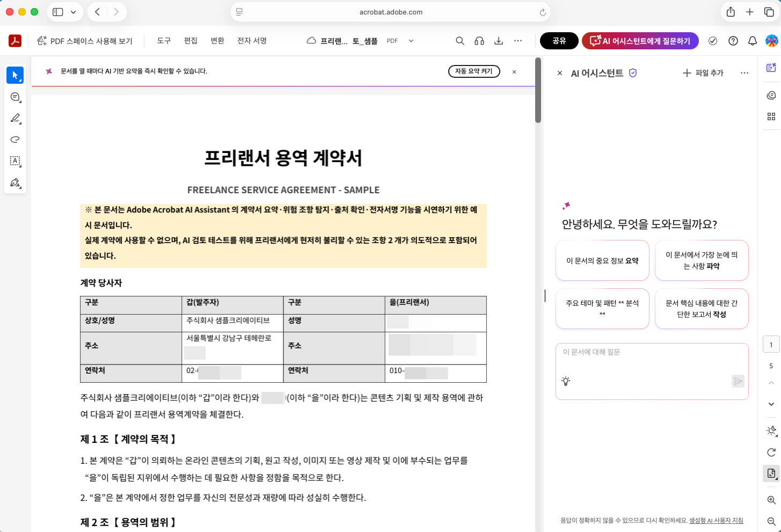The height and width of the screenshot is (532, 781).
Task: Select 주요 테마 및 패턴 분석 suggestion
Action: tap(602, 309)
